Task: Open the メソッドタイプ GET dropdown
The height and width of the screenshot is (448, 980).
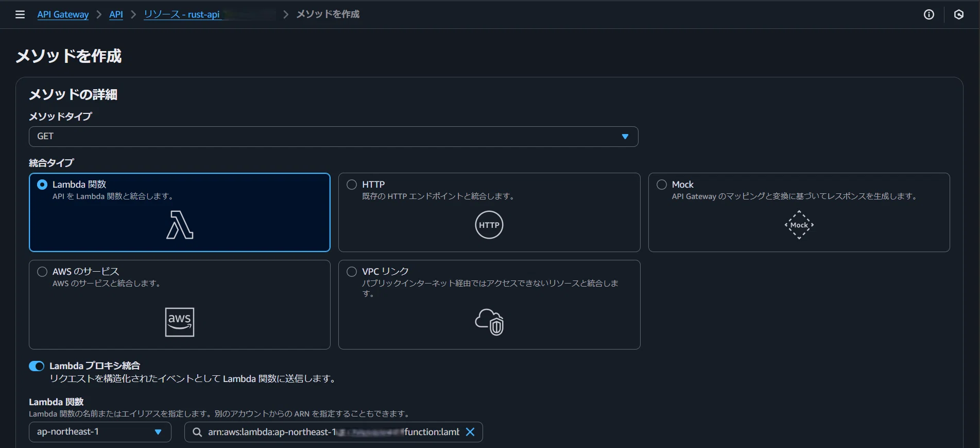Action: point(334,137)
